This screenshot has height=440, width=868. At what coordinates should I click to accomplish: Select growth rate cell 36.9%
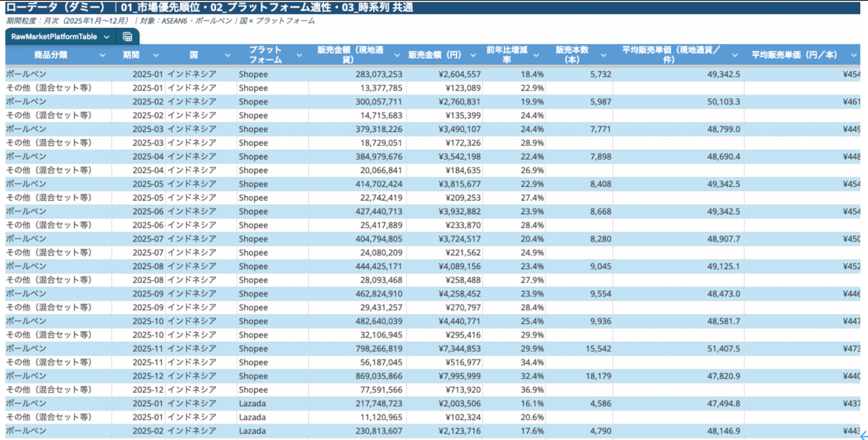514,390
